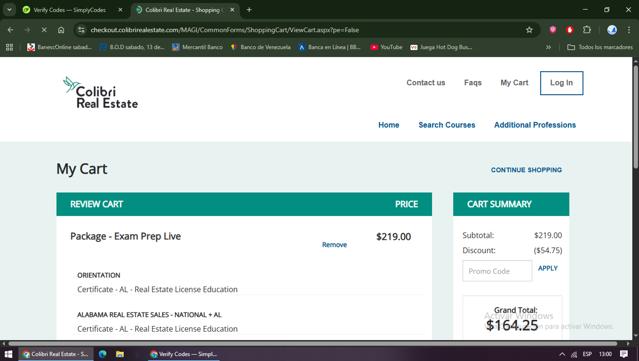
Task: Open the Faqs page
Action: [473, 83]
